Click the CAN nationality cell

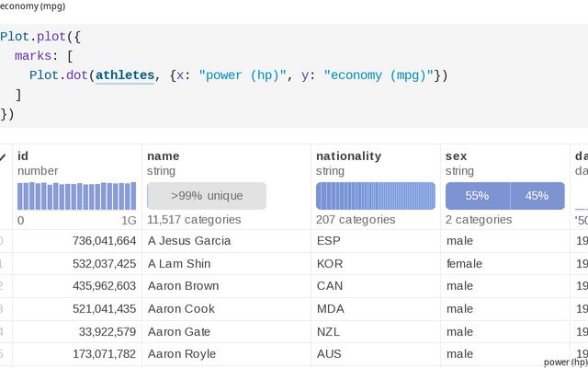coord(329,286)
